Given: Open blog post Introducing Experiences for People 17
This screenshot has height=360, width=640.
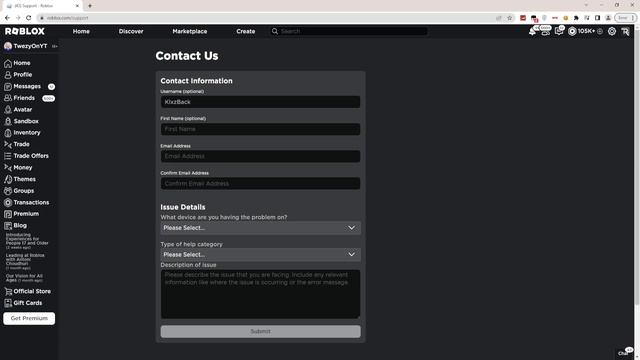Looking at the screenshot, I should pyautogui.click(x=27, y=241).
